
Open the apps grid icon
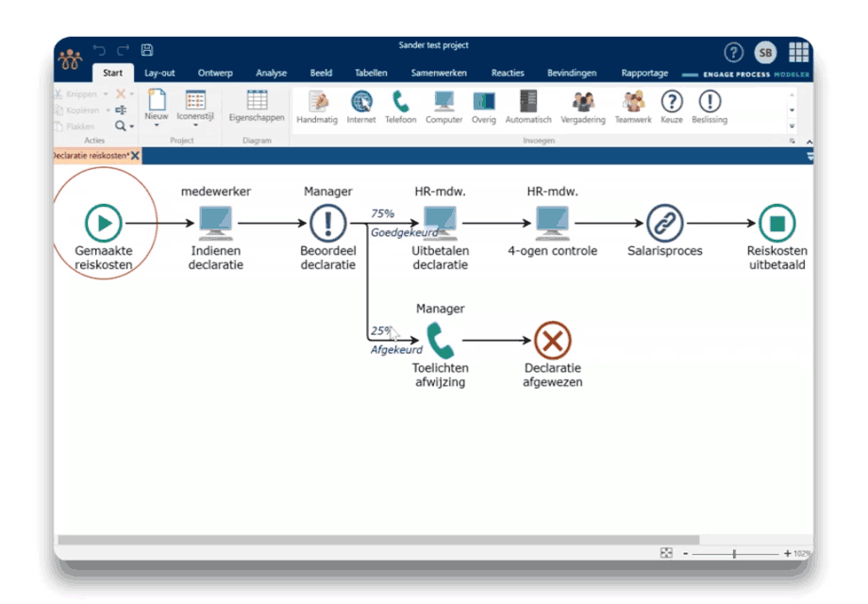click(798, 52)
